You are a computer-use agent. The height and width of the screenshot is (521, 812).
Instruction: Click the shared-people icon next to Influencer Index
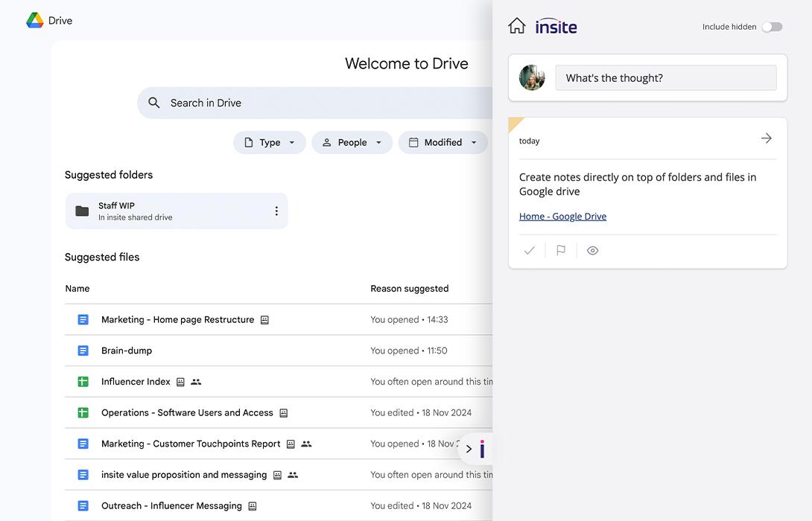click(195, 381)
